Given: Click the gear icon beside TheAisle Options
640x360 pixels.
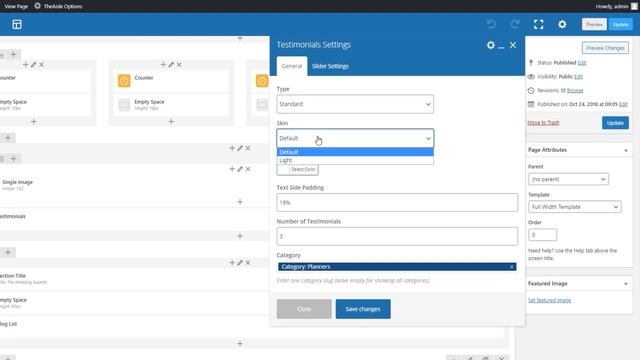Looking at the screenshot, I should tap(38, 6).
